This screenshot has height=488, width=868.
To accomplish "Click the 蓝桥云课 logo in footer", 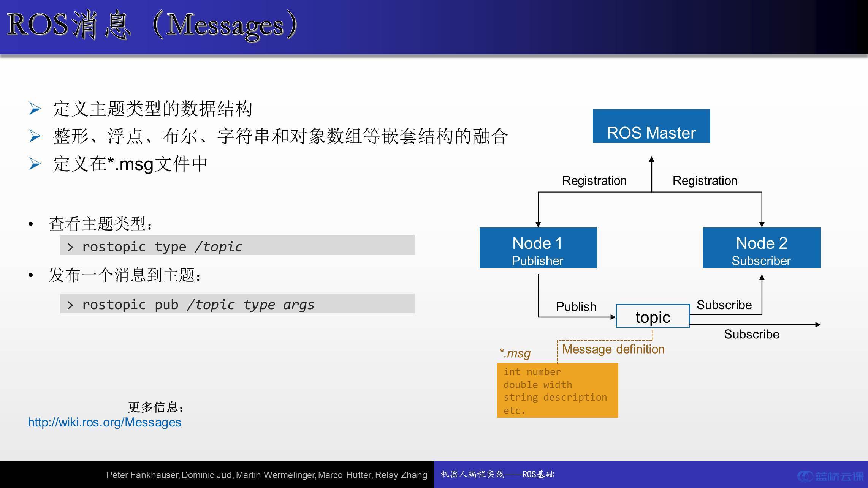I will [x=830, y=476].
